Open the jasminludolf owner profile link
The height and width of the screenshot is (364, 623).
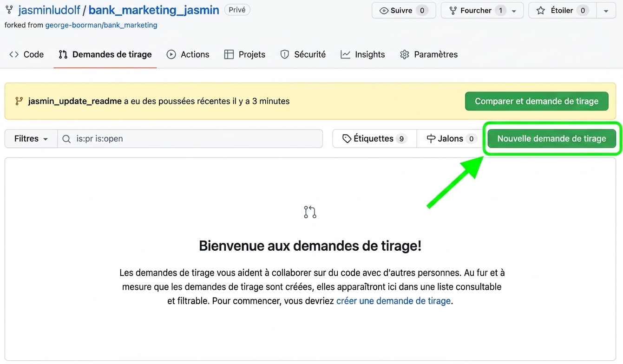click(49, 10)
